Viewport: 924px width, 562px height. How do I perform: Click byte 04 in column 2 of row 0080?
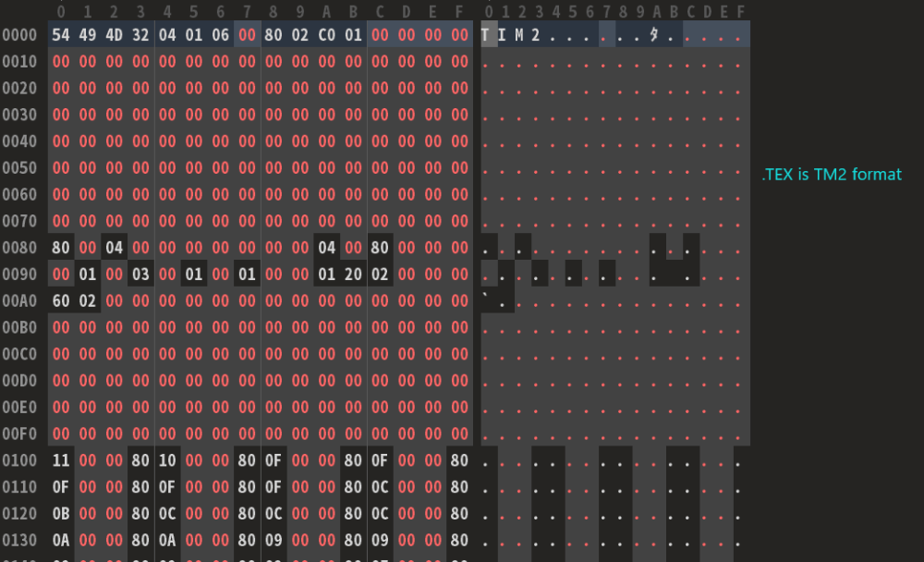[x=114, y=247]
